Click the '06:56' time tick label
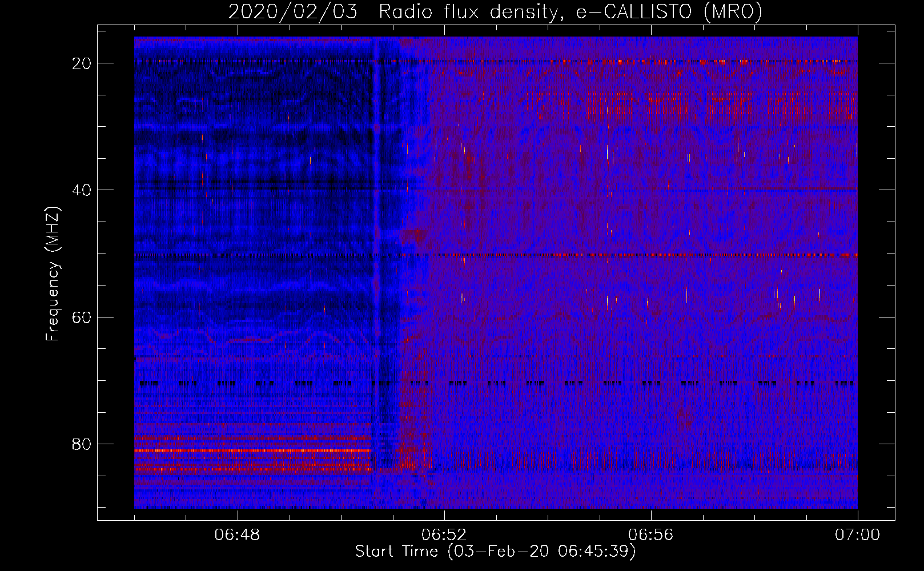Image resolution: width=924 pixels, height=571 pixels. [650, 535]
